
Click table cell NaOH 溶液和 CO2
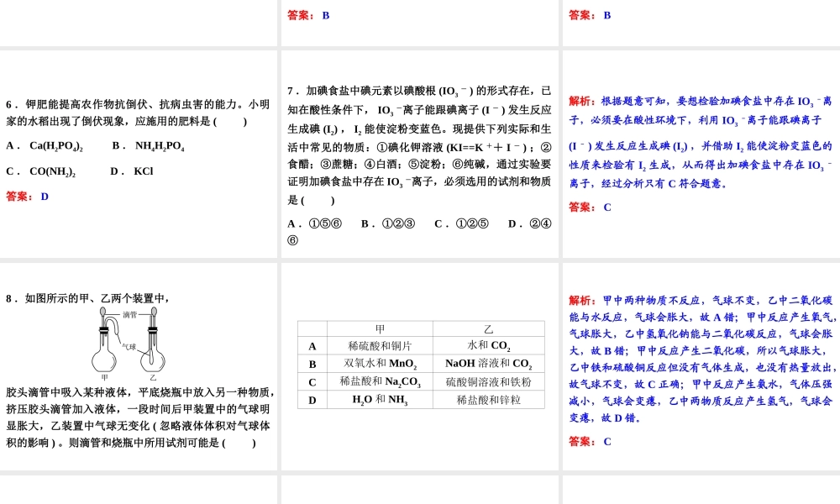pos(489,364)
